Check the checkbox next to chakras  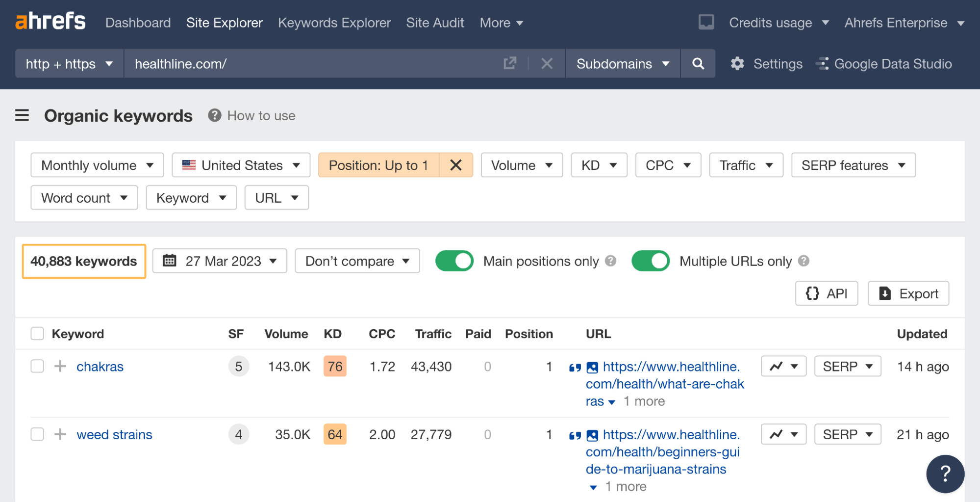37,366
